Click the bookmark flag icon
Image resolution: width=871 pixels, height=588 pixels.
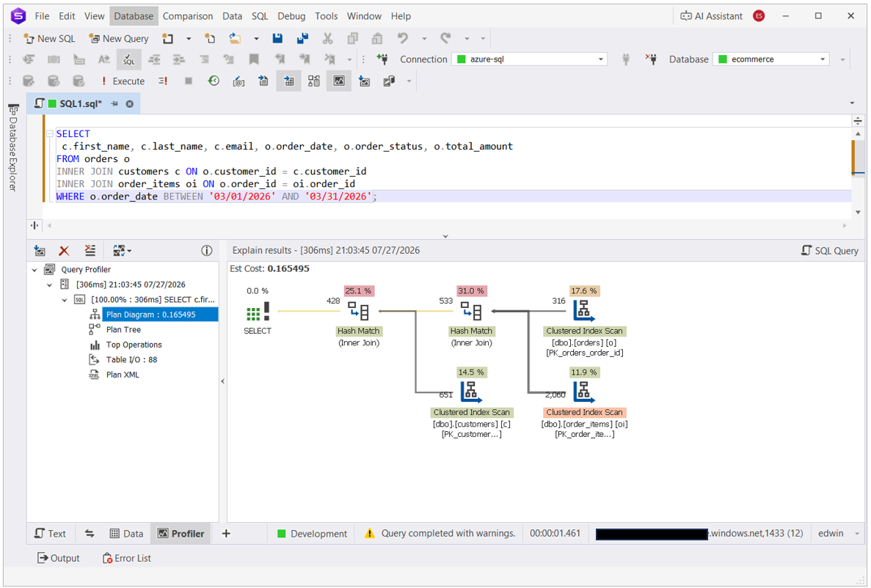point(254,59)
